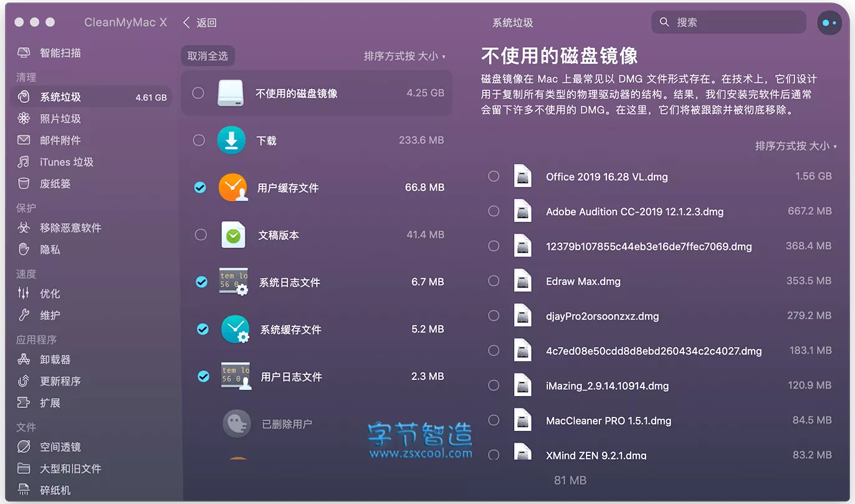Click the 移除恶意软件 biohazard icon
855x504 pixels.
(24, 227)
